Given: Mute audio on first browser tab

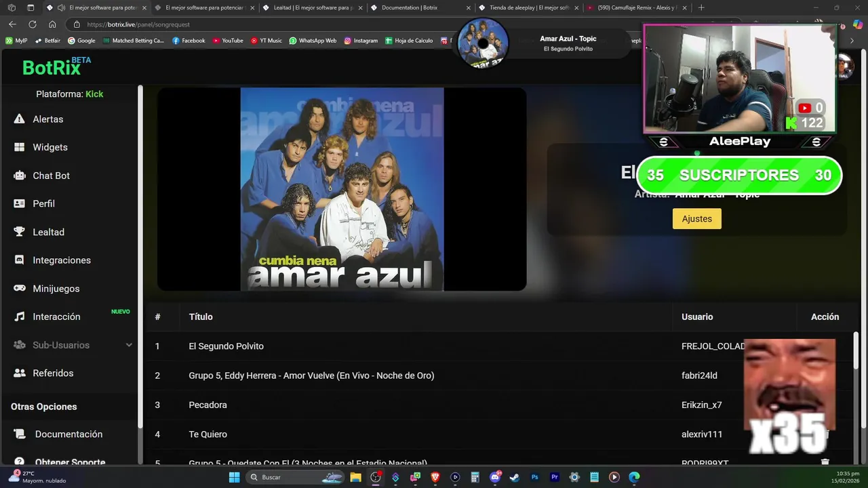Looking at the screenshot, I should pyautogui.click(x=61, y=7).
